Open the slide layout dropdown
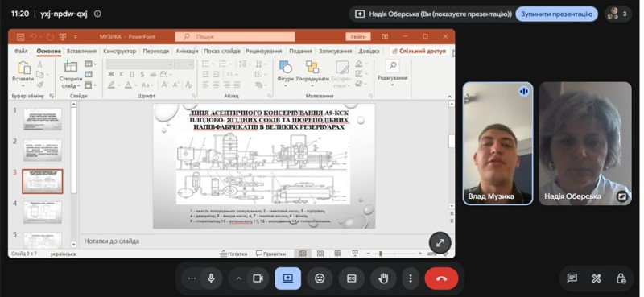Screen dimensions: 644x297 pos(90,64)
